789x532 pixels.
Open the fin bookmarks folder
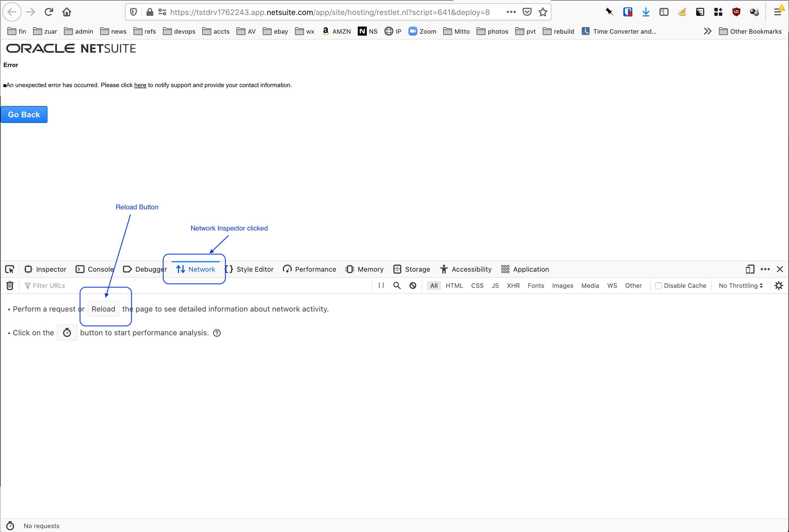pos(17,31)
